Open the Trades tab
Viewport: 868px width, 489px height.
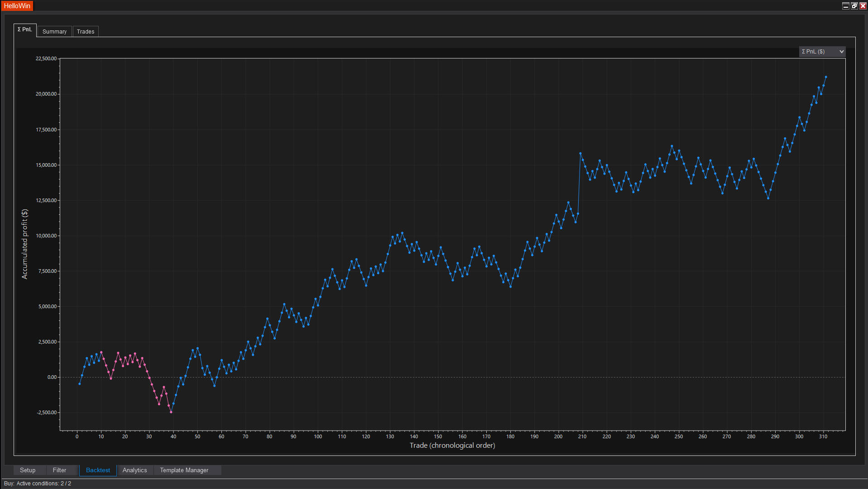[86, 32]
